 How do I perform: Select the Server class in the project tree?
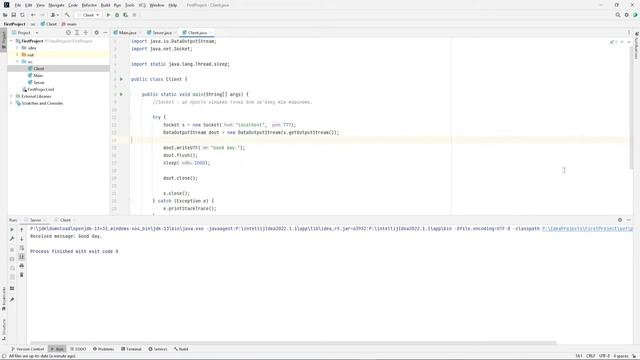[39, 82]
